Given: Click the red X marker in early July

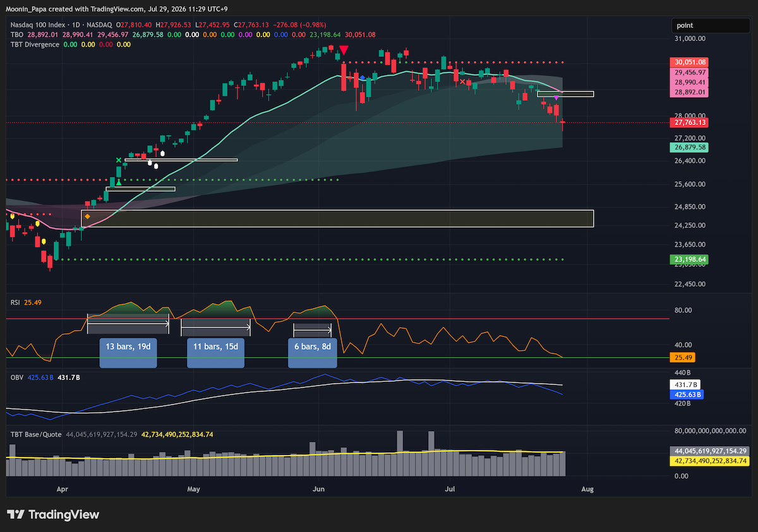Looking at the screenshot, I should (462, 82).
